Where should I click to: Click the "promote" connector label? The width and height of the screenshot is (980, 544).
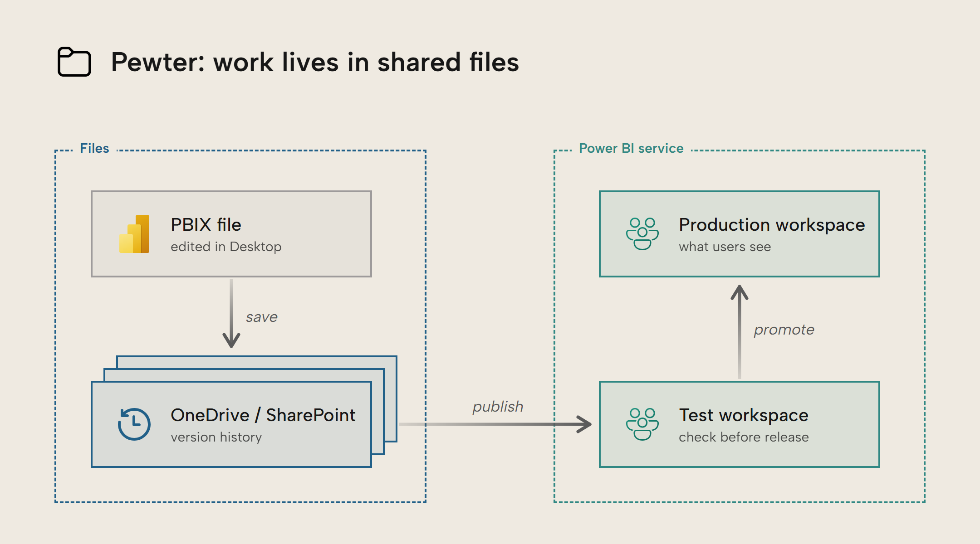(x=784, y=330)
